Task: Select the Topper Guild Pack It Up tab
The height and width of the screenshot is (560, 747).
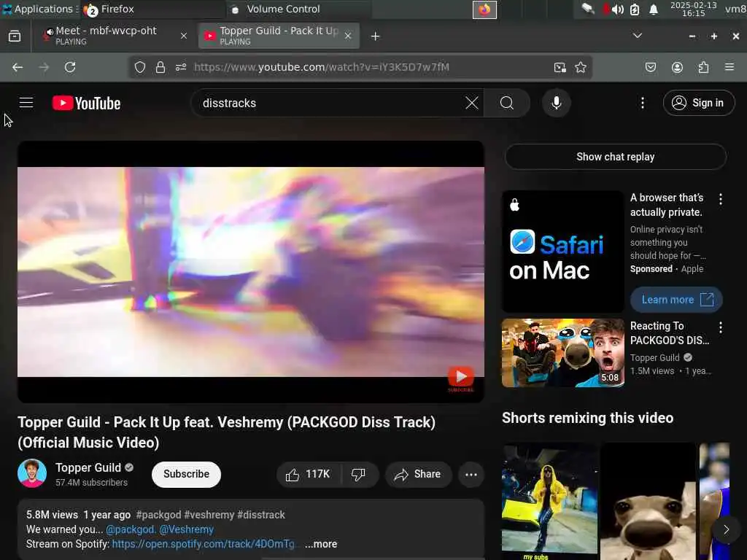Action: (x=279, y=36)
